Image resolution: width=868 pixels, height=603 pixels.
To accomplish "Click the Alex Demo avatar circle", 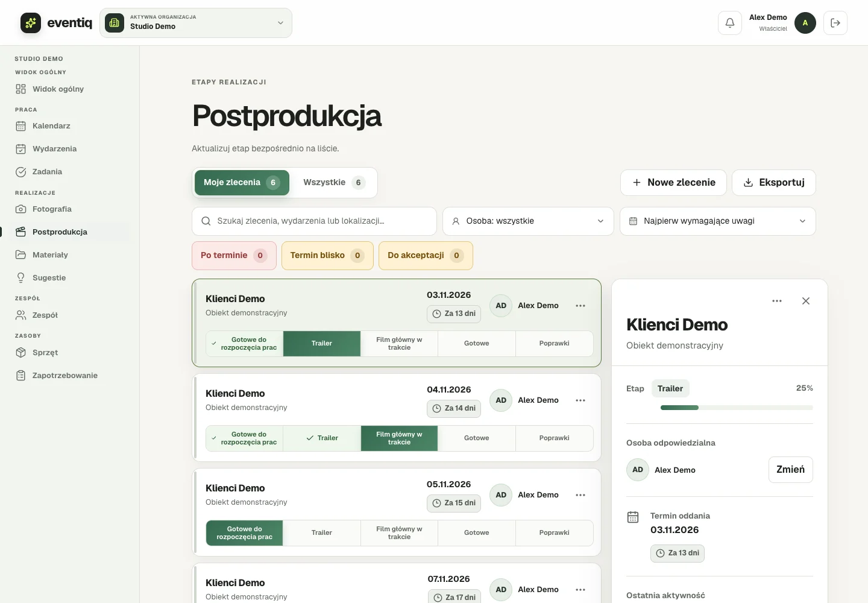I will pyautogui.click(x=805, y=23).
